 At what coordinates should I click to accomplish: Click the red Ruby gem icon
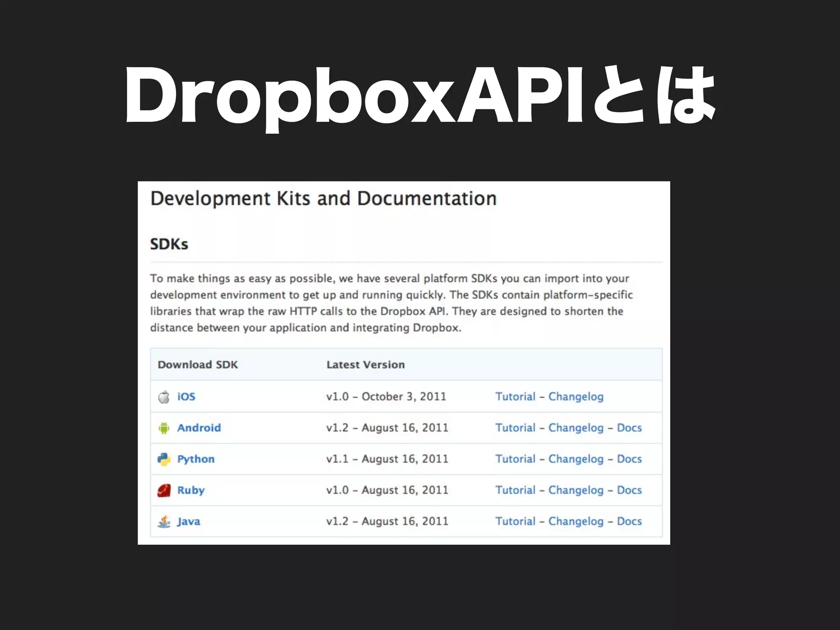pyautogui.click(x=164, y=490)
